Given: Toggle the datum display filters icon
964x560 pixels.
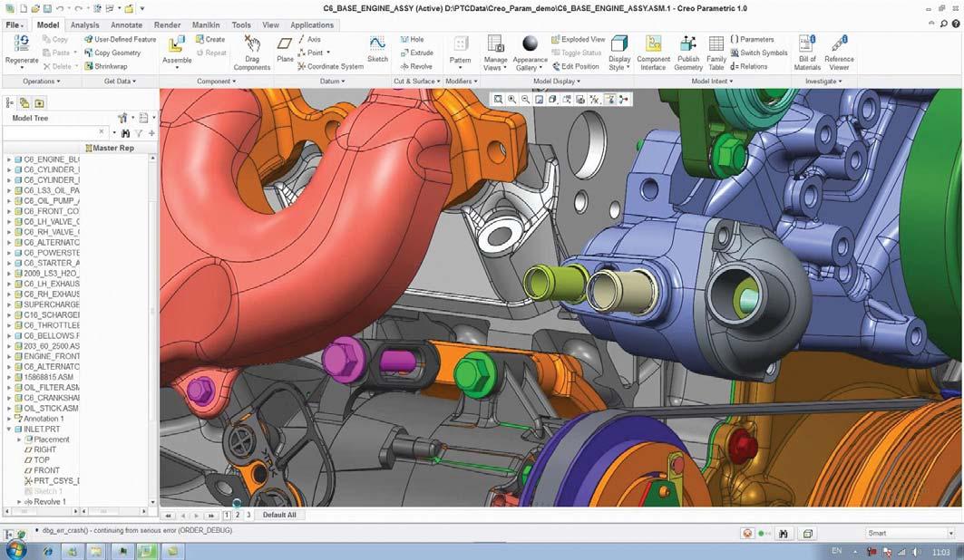Looking at the screenshot, I should pyautogui.click(x=595, y=99).
